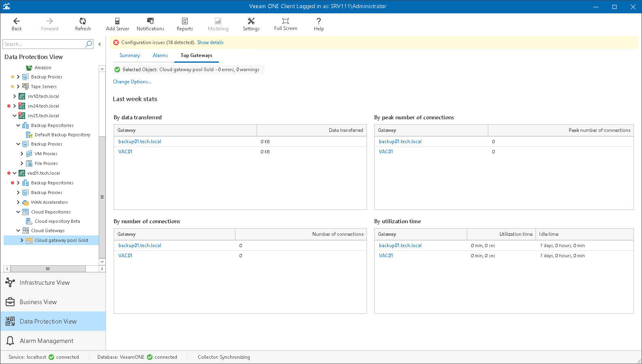Expand the srv10.tech.local node

15,96
